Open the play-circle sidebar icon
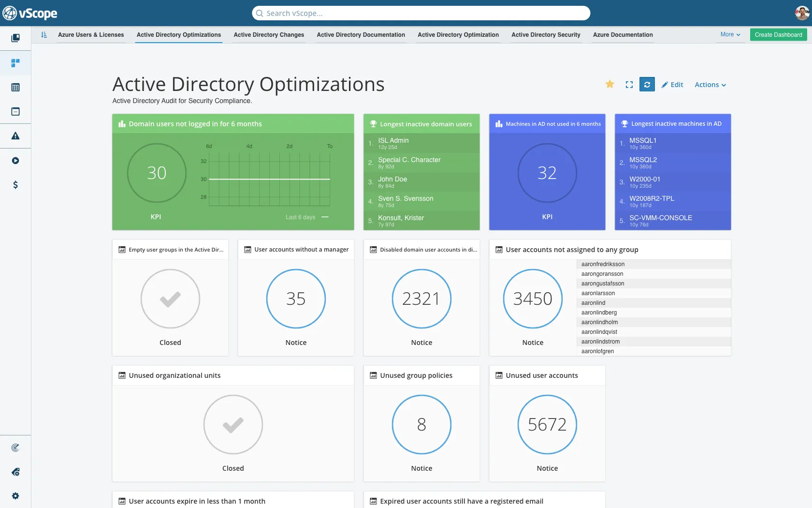This screenshot has width=812, height=508. [15, 161]
